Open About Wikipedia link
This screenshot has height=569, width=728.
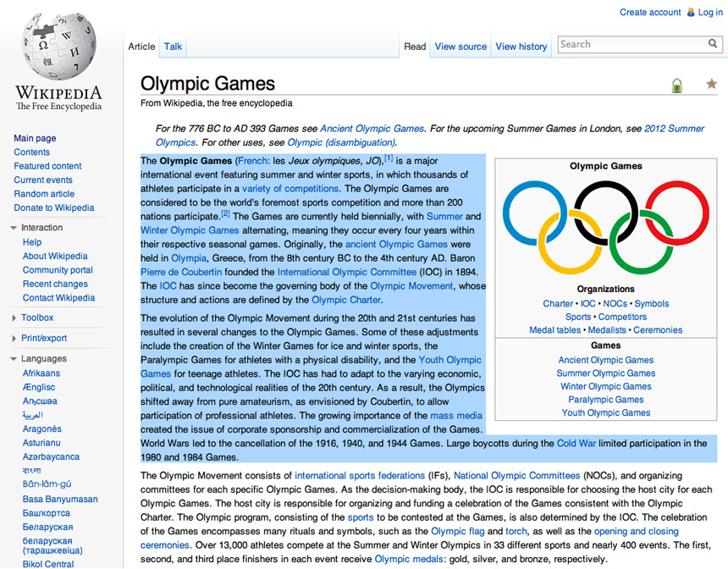click(x=55, y=256)
